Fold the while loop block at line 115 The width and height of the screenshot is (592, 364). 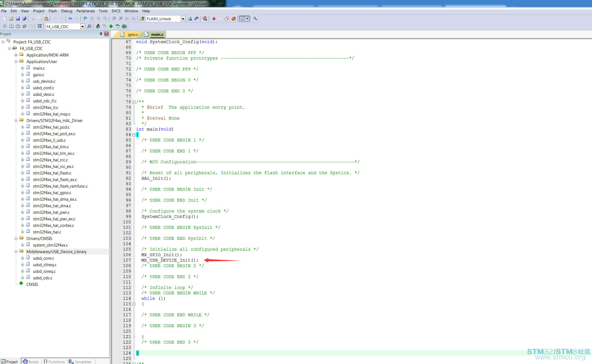click(x=134, y=304)
